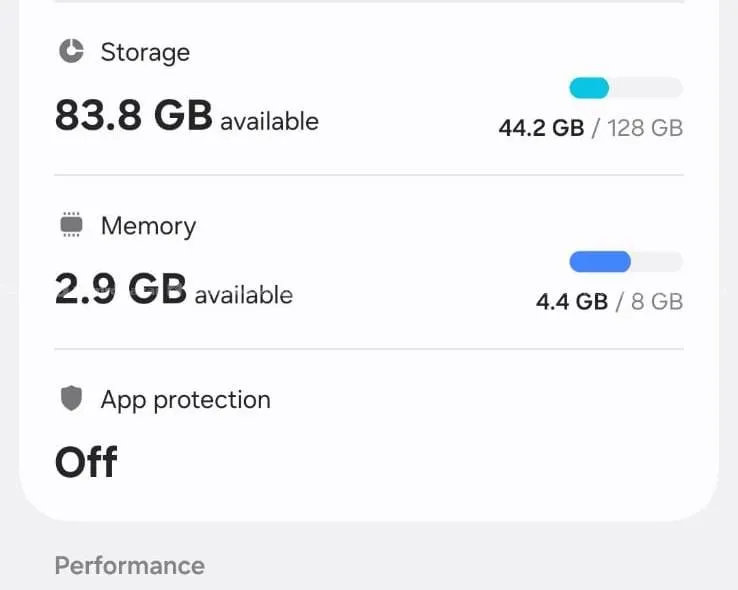
Task: Tap the word available under Storage
Action: pos(269,122)
